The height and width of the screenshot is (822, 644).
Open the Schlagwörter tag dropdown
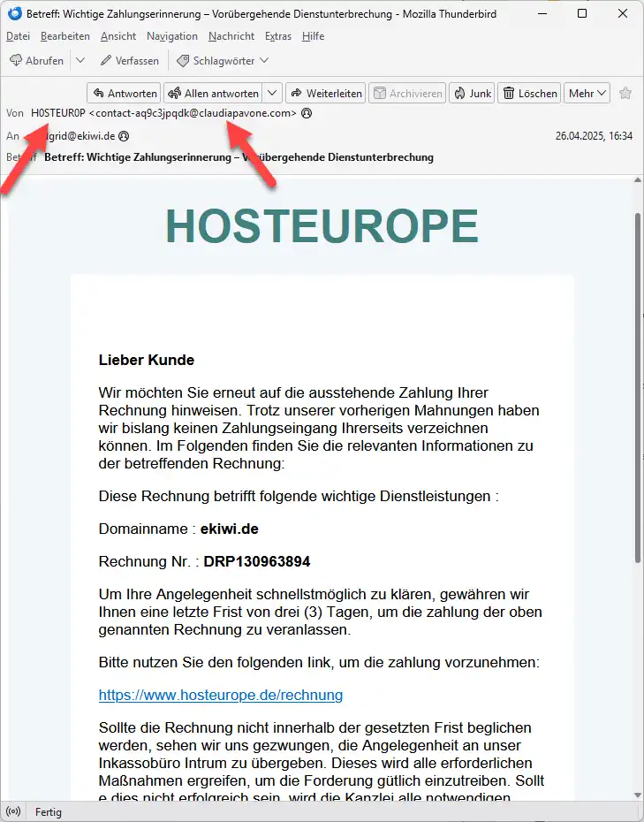(x=224, y=61)
